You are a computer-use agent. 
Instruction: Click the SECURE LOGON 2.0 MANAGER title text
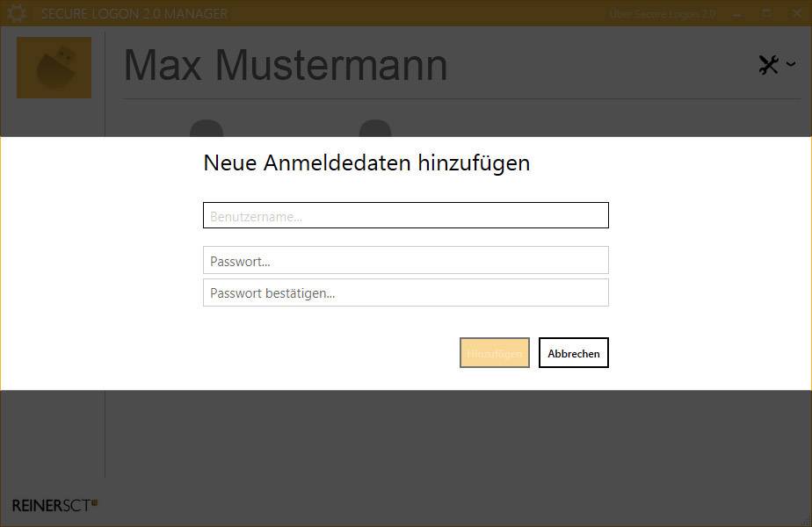tap(134, 13)
